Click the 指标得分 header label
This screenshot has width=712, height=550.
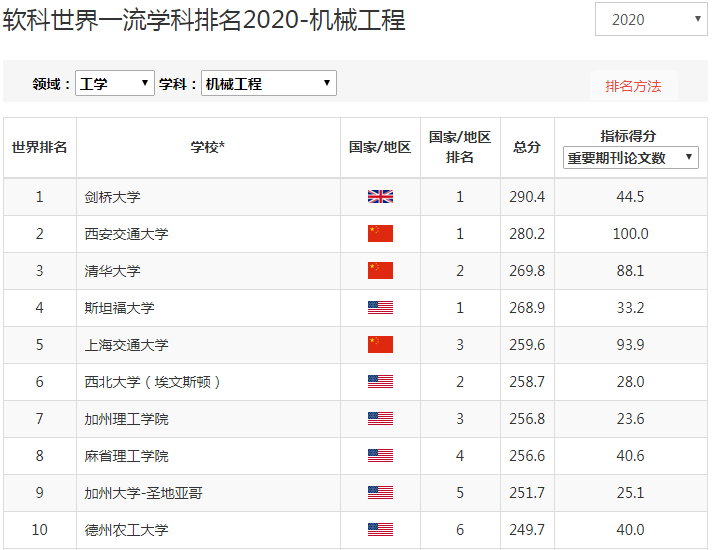pos(628,136)
